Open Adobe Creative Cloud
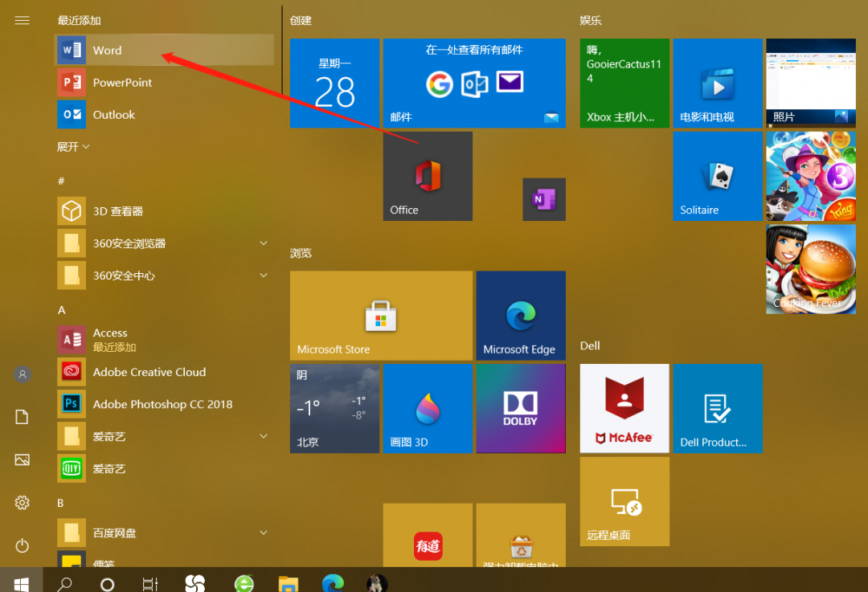The height and width of the screenshot is (592, 868). coord(165,372)
